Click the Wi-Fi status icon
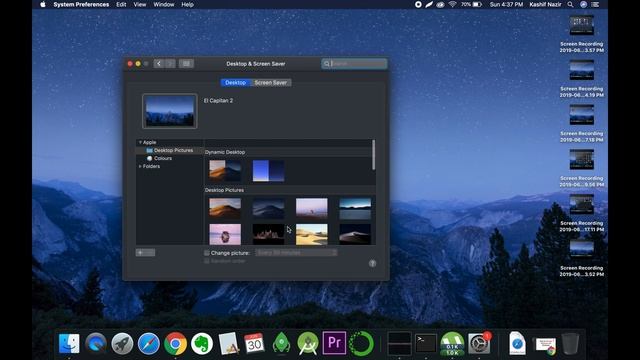 click(452, 4)
